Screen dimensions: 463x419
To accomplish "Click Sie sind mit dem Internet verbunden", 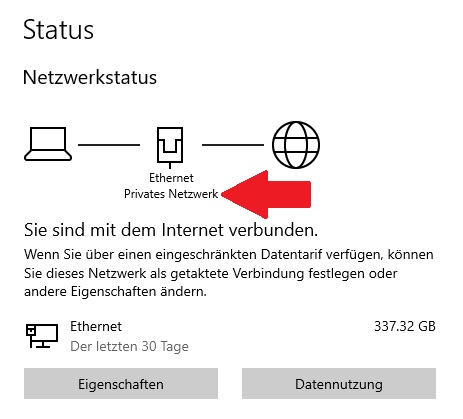I will tap(171, 230).
